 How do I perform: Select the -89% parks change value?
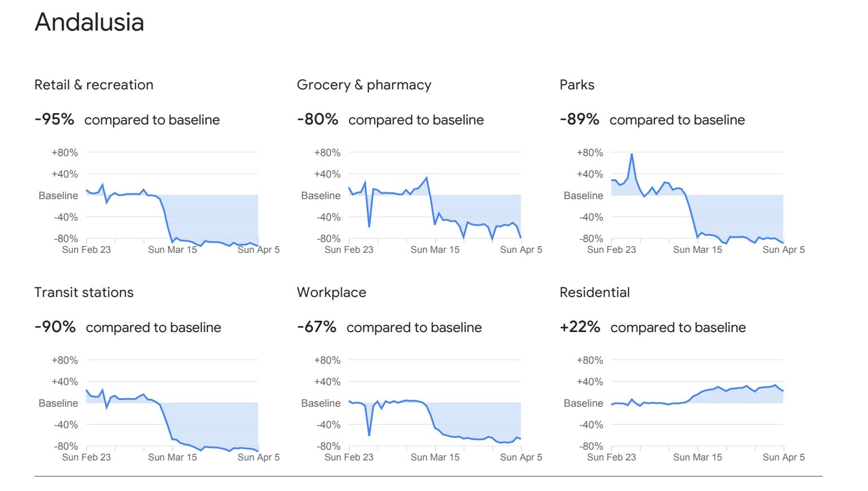point(579,119)
